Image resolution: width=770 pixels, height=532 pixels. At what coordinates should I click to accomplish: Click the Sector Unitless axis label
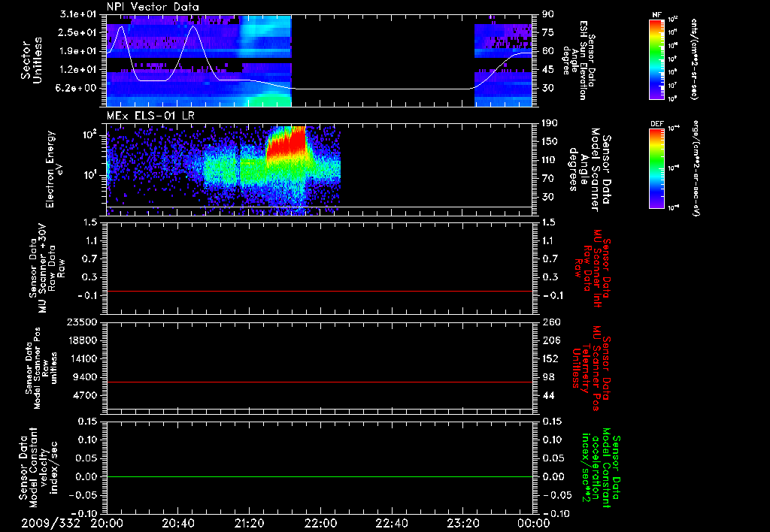click(x=32, y=60)
